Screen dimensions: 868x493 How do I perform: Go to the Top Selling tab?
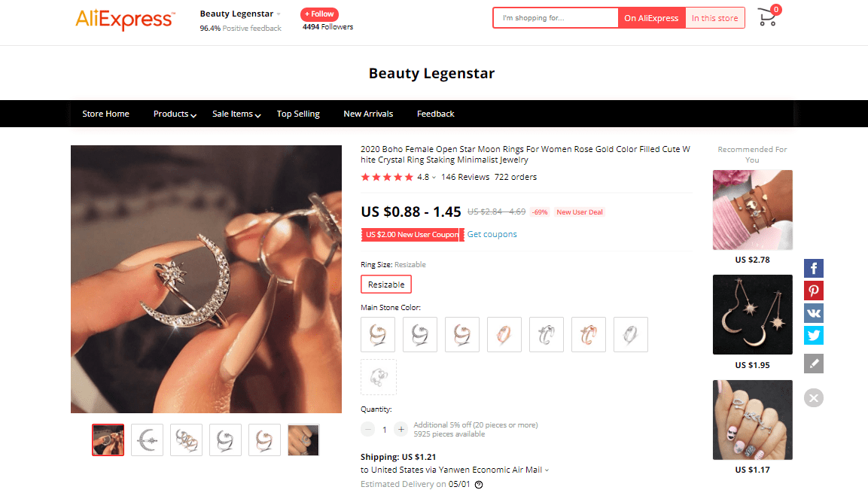(x=298, y=114)
